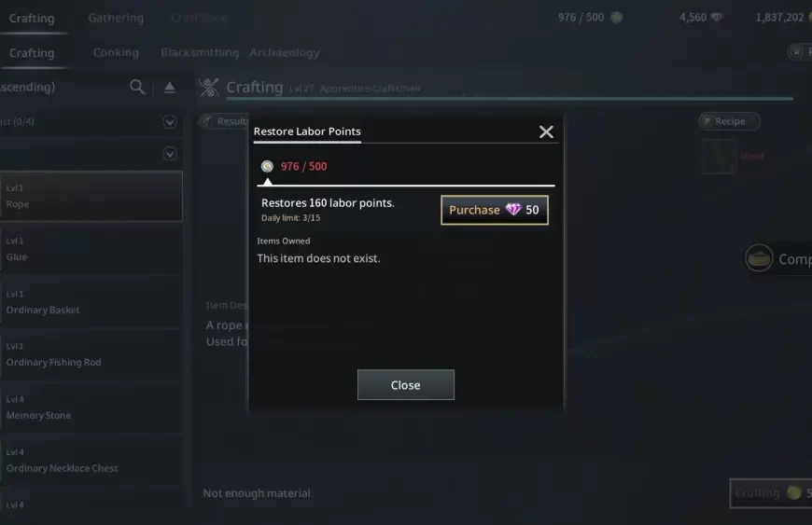
Task: Open the Archaeology sub-tab
Action: tap(285, 53)
